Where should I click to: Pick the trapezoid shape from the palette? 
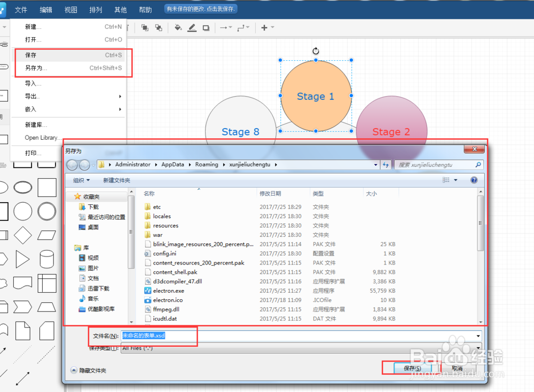pyautogui.click(x=46, y=307)
